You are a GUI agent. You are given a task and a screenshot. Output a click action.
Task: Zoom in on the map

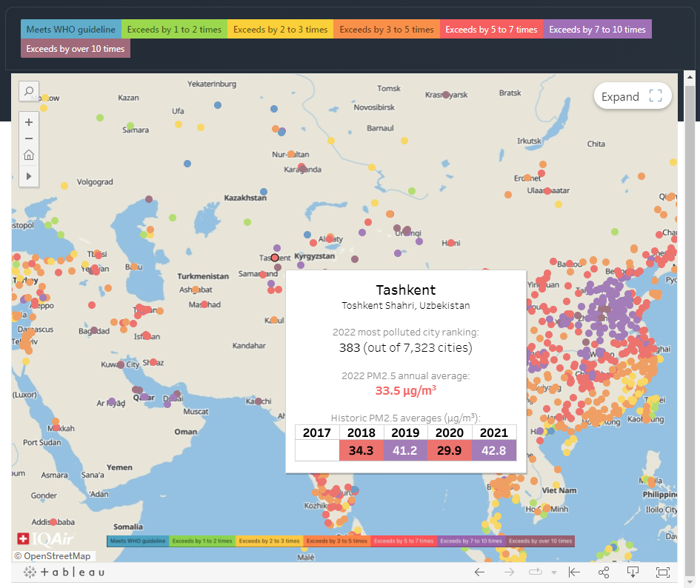[29, 122]
